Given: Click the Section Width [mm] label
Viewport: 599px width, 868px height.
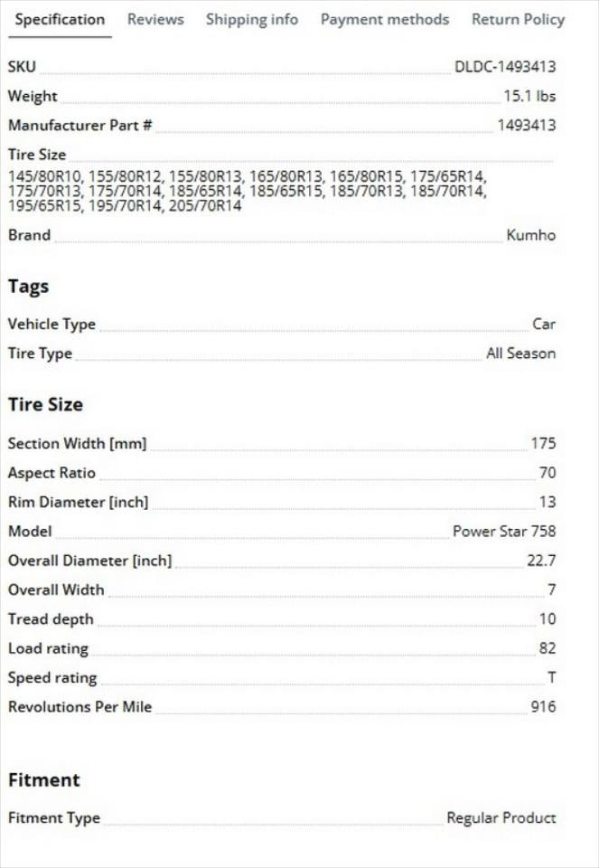Looking at the screenshot, I should click(77, 444).
